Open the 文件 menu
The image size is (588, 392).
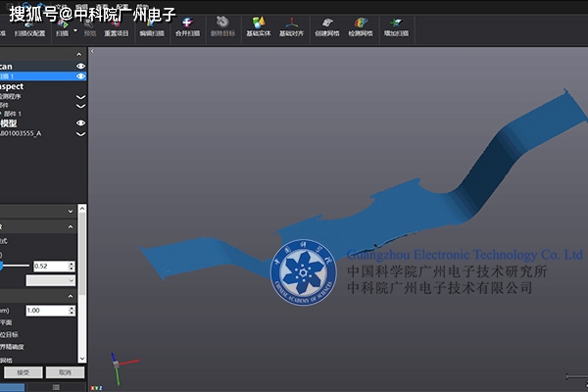(x=61, y=7)
